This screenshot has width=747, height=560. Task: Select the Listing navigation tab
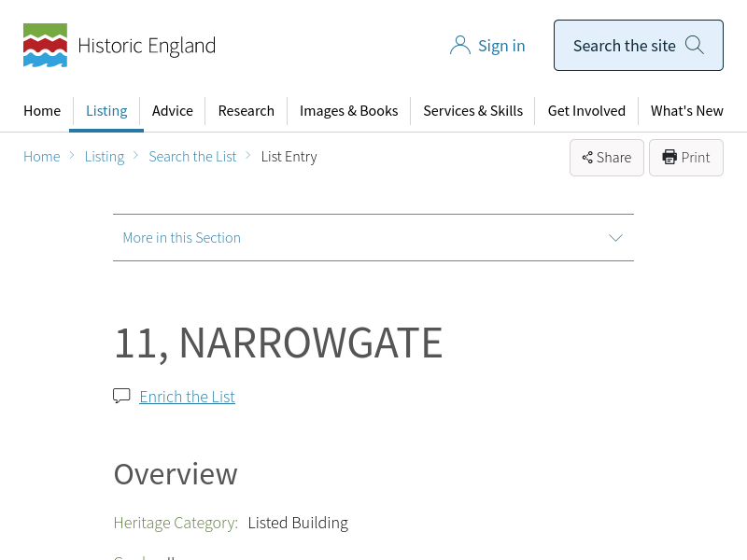coord(106,111)
